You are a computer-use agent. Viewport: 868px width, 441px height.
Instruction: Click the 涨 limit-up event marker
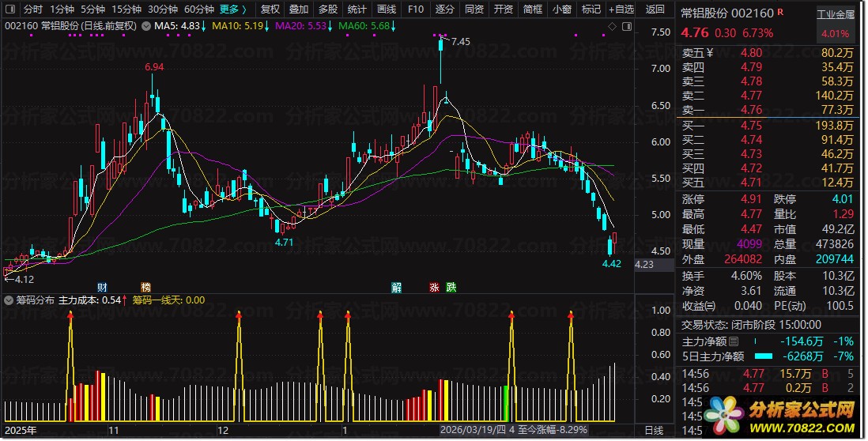[x=433, y=287]
